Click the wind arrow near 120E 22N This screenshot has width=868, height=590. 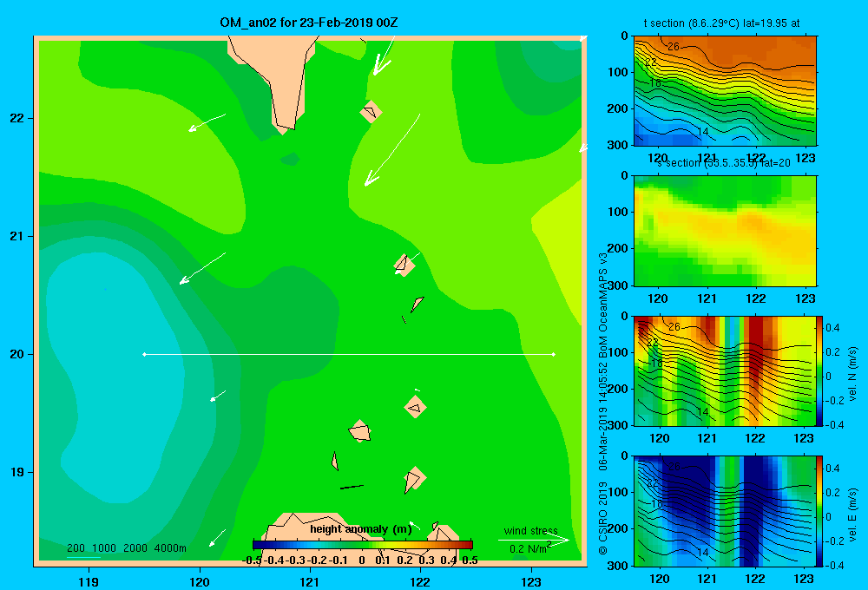coord(207,122)
